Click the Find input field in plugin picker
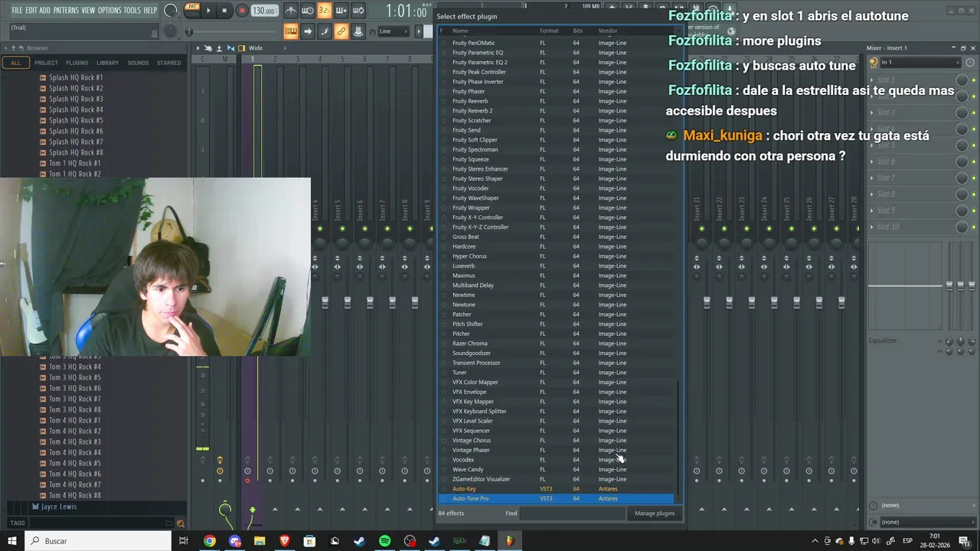 573,514
